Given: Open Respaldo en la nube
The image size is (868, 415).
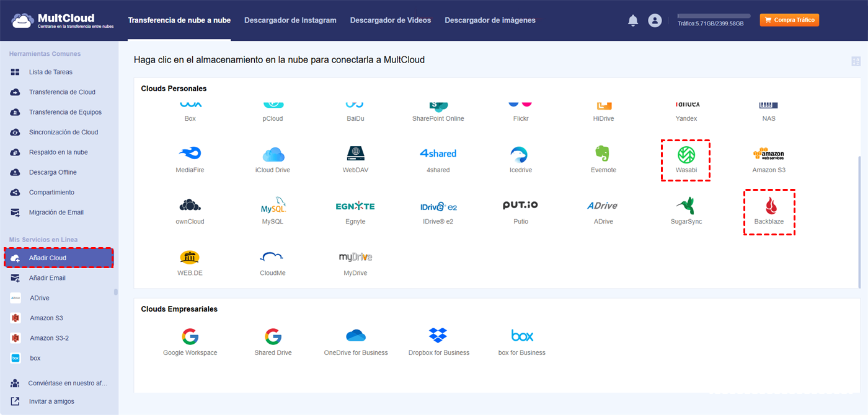Looking at the screenshot, I should click(60, 152).
